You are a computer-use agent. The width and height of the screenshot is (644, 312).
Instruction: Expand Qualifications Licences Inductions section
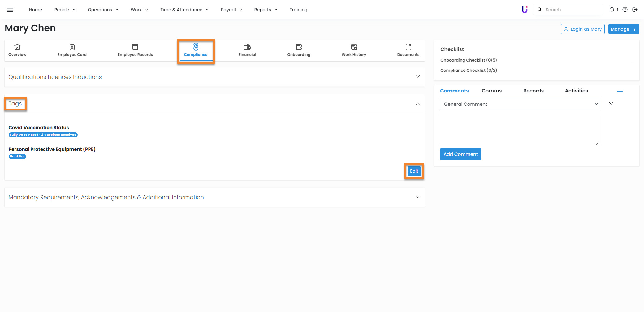point(417,77)
